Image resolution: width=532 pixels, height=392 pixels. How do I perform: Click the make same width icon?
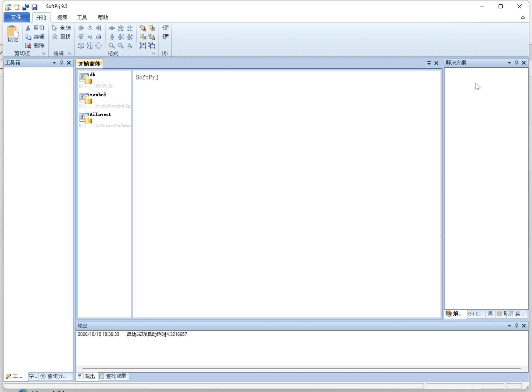coord(81,45)
